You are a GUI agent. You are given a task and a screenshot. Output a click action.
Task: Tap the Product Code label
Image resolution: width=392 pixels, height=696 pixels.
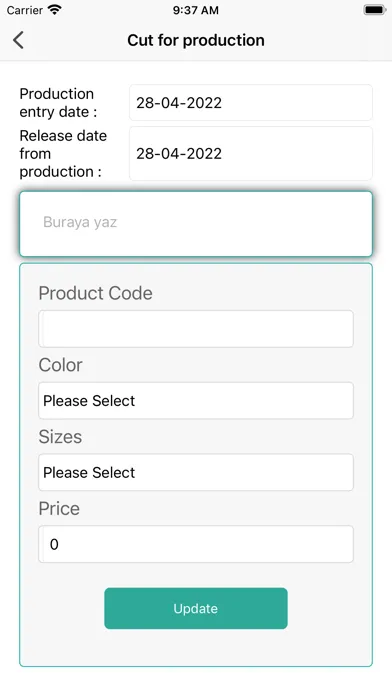click(x=95, y=293)
